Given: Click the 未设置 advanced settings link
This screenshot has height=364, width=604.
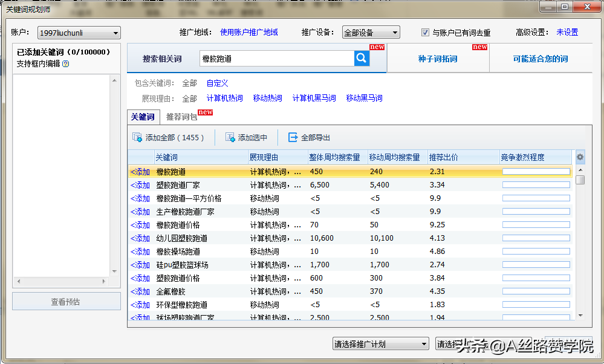Looking at the screenshot, I should pyautogui.click(x=567, y=33).
